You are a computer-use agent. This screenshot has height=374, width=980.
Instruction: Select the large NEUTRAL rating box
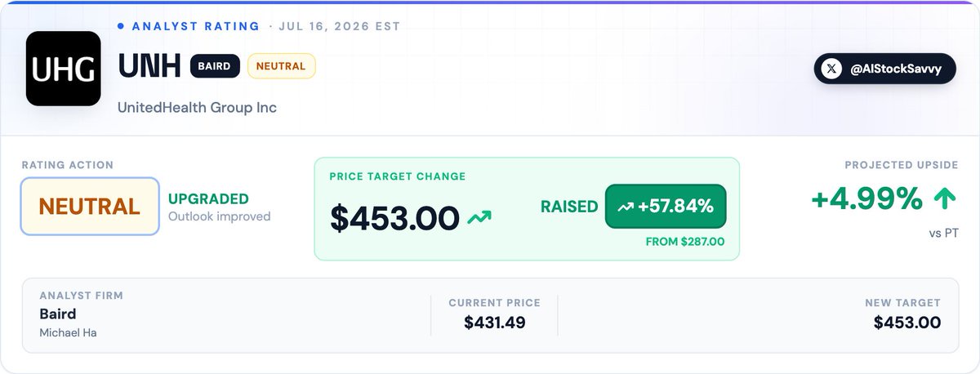[90, 207]
